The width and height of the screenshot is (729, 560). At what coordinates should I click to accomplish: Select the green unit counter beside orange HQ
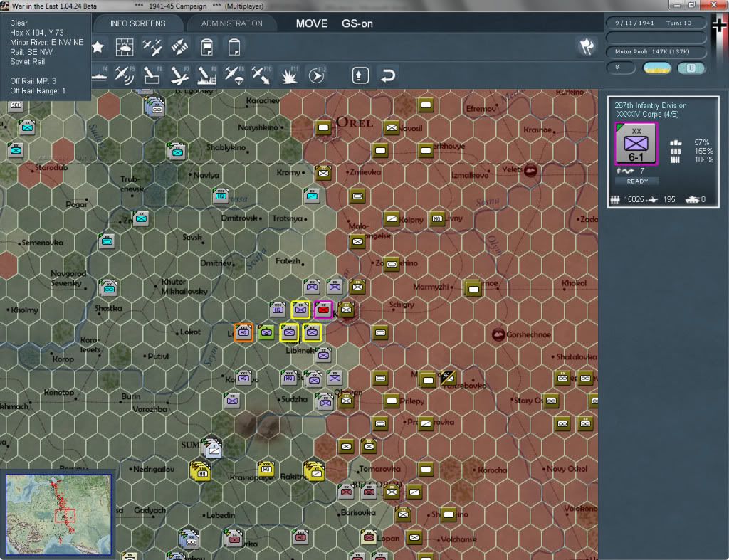coord(266,332)
